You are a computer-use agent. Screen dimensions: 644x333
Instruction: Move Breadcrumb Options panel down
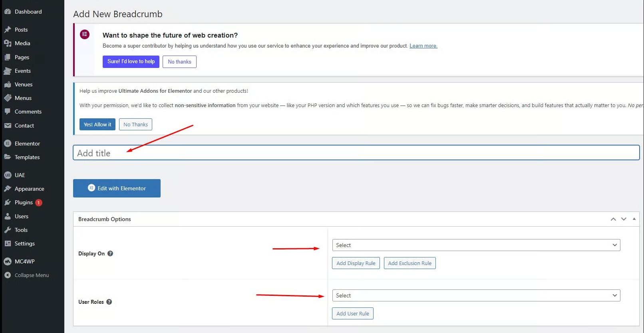(624, 219)
